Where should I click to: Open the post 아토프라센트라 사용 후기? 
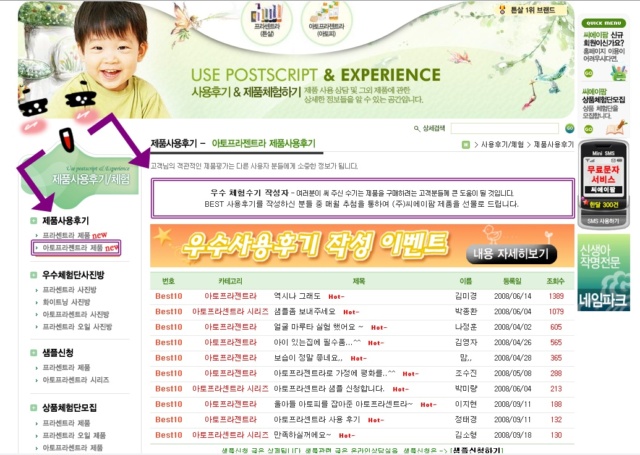(317, 420)
